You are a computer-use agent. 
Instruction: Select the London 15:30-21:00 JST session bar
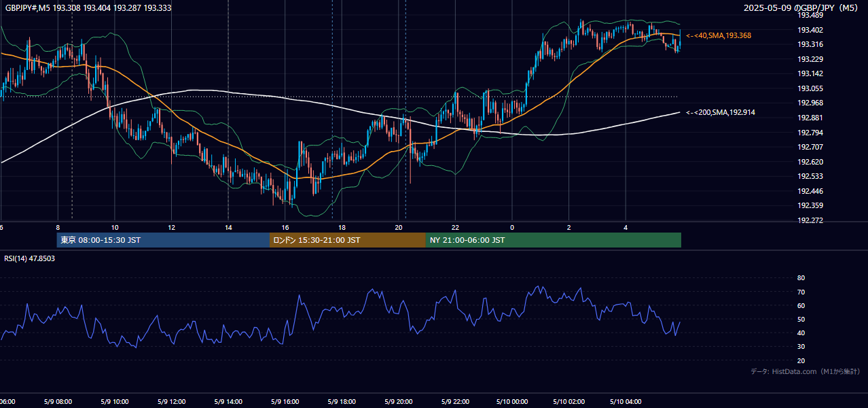click(348, 240)
